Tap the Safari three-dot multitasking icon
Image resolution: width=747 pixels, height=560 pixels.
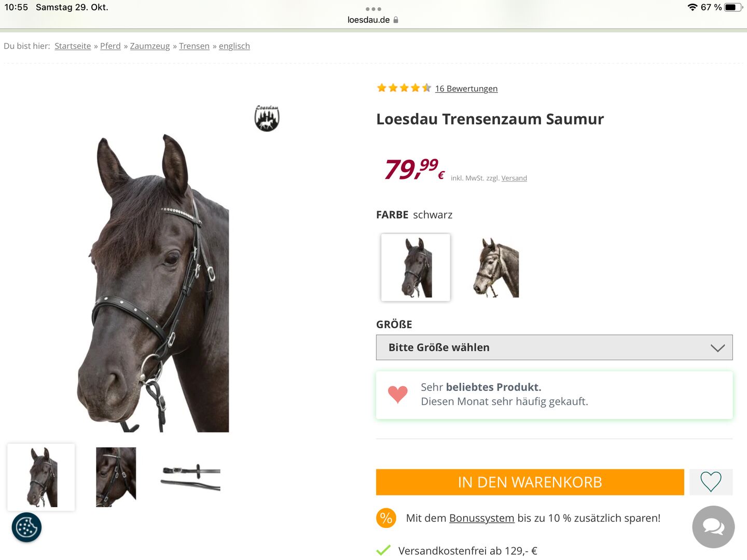click(373, 9)
